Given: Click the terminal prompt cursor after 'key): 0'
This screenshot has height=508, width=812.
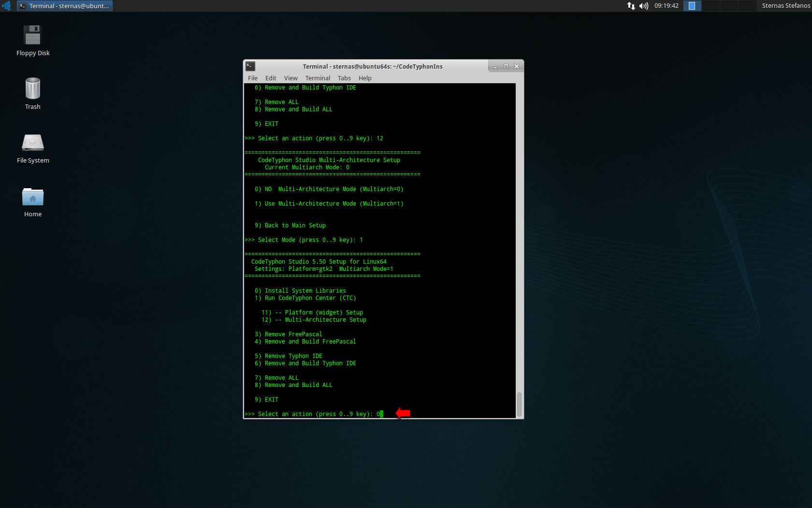Looking at the screenshot, I should pyautogui.click(x=381, y=414).
